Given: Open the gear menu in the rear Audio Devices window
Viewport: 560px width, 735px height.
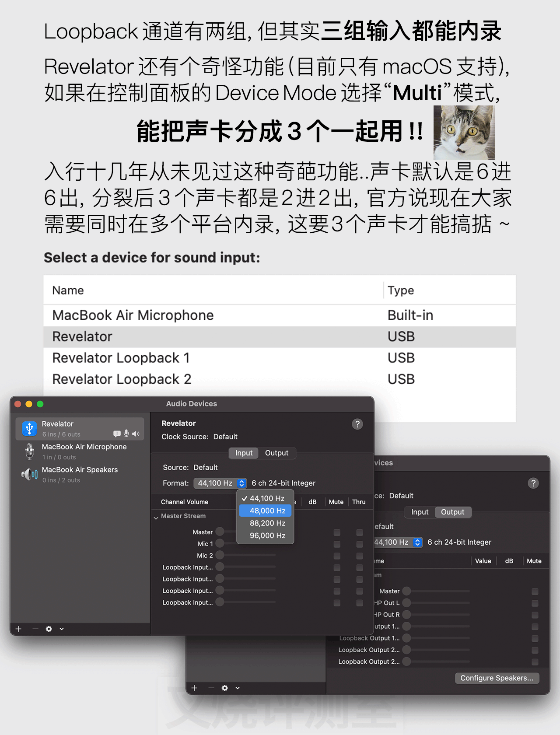Looking at the screenshot, I should click(x=225, y=688).
